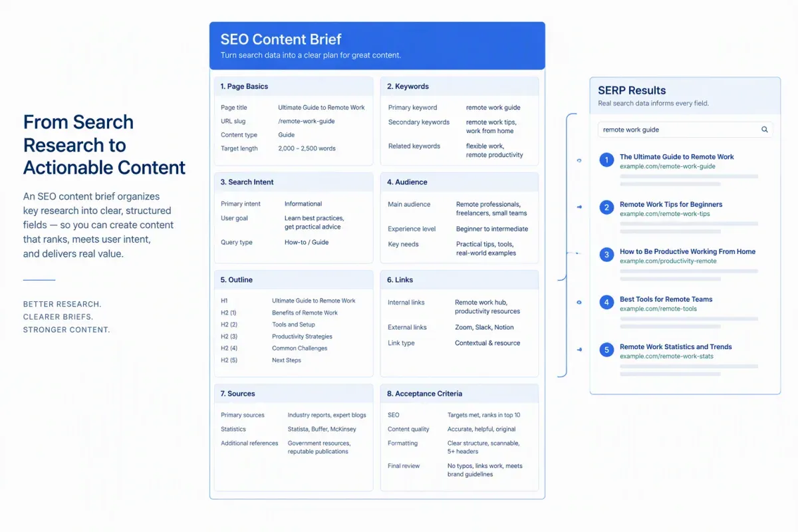Click the number 3 result badge
Image resolution: width=798 pixels, height=532 pixels.
click(x=606, y=255)
